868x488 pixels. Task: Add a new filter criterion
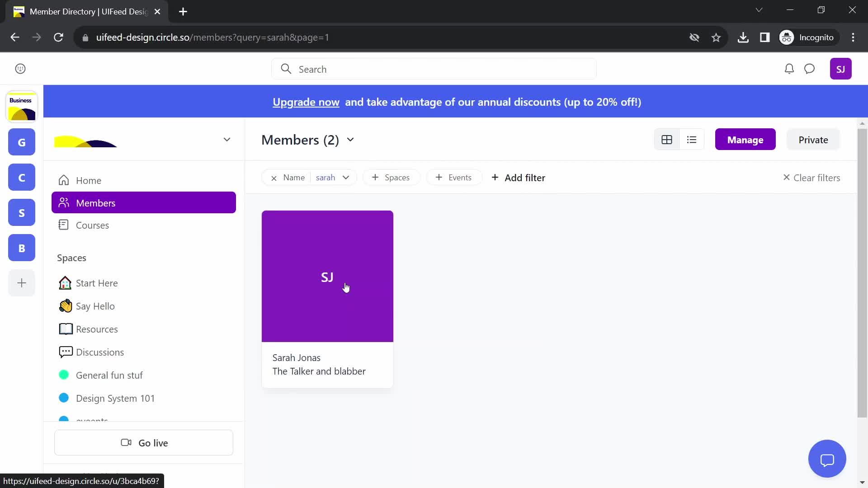click(x=518, y=177)
